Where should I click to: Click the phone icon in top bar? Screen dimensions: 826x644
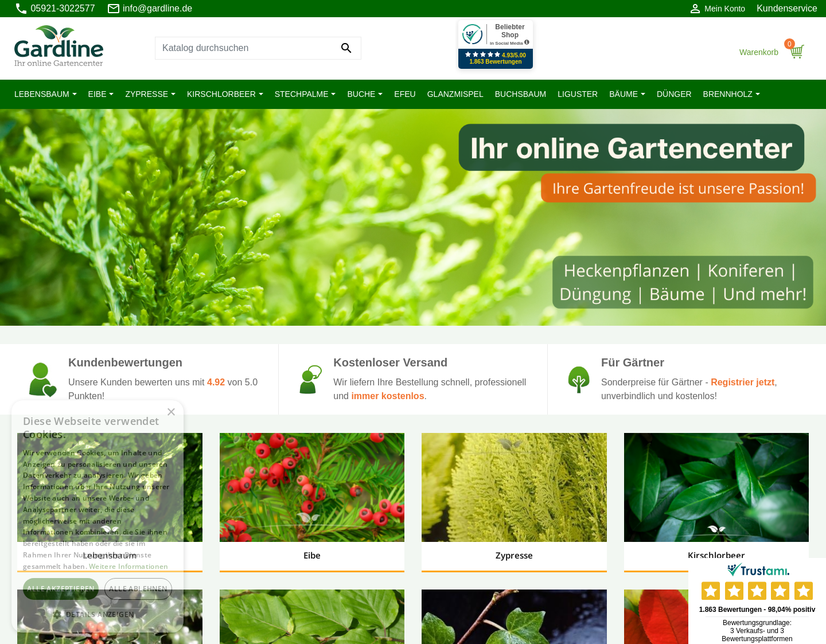[x=21, y=9]
